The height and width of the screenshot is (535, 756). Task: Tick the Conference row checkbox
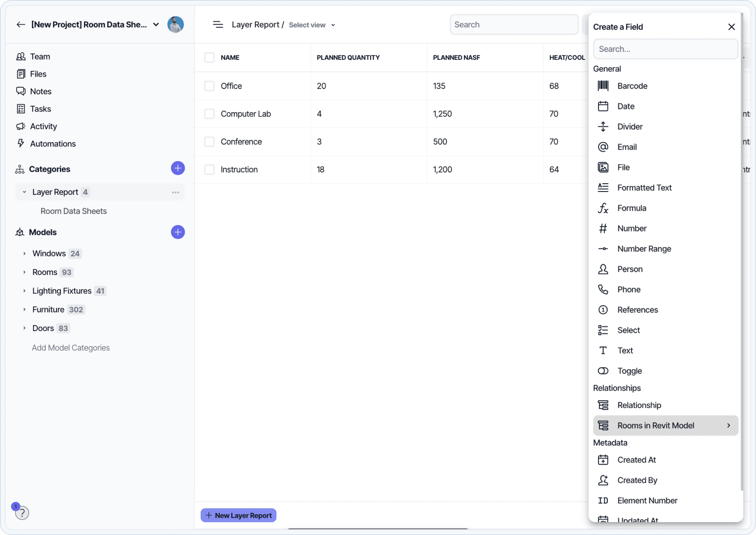tap(209, 142)
